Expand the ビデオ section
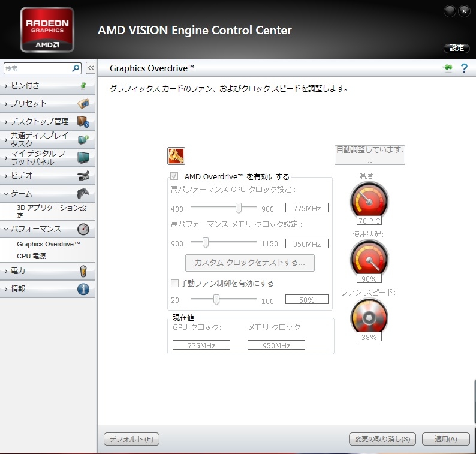The image size is (476, 454). (6, 176)
